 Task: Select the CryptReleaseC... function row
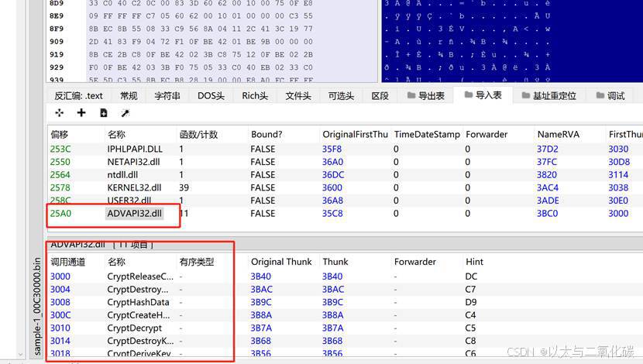pyautogui.click(x=140, y=276)
